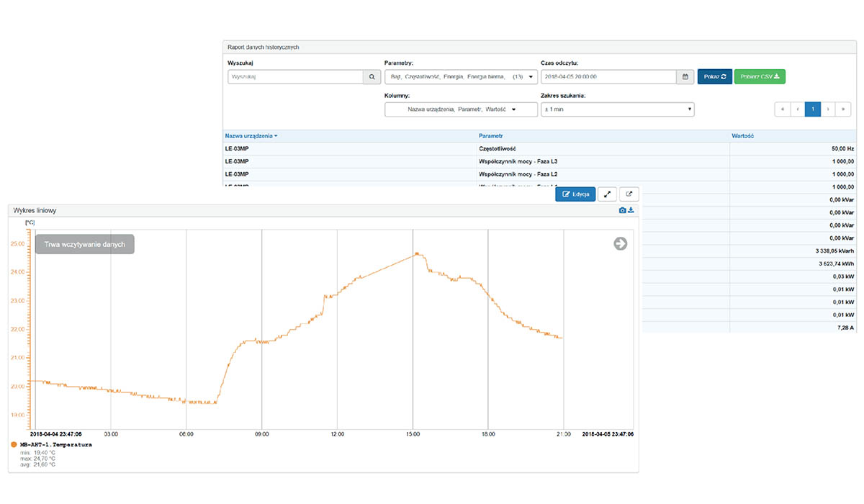Select page 1 in pagination

812,109
